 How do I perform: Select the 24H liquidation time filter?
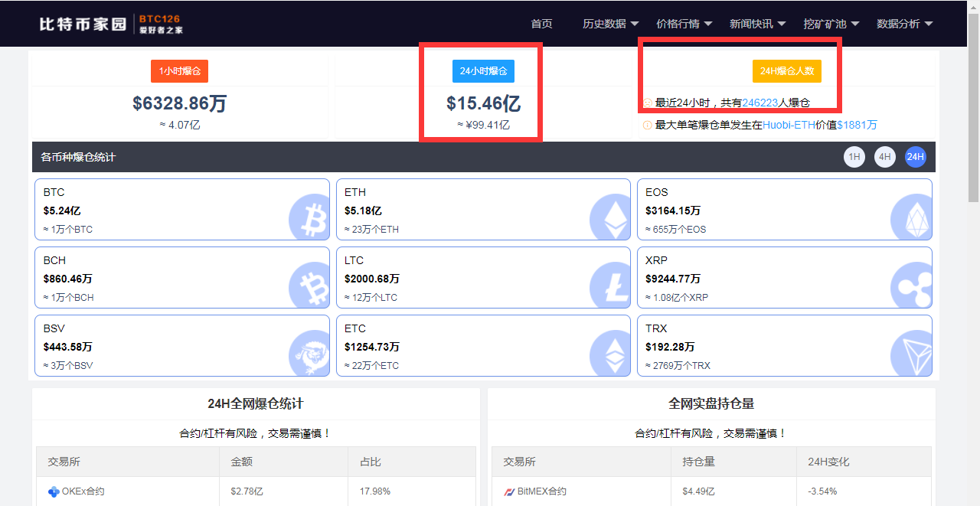click(916, 157)
